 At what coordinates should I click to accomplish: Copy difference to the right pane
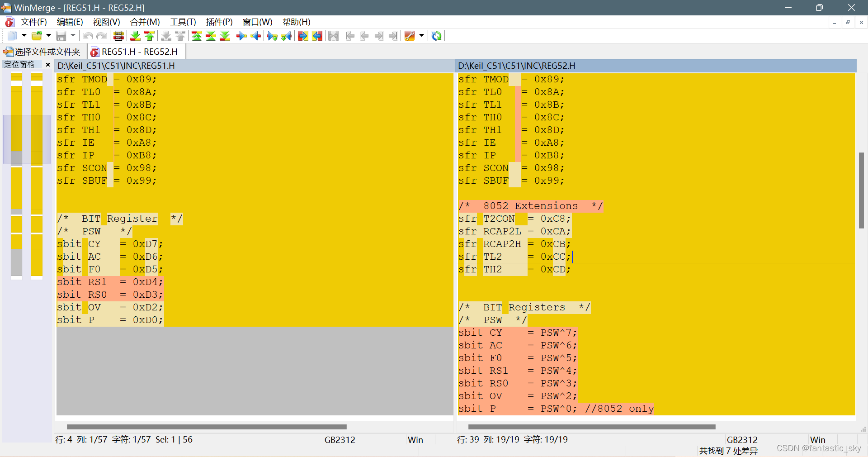[241, 36]
